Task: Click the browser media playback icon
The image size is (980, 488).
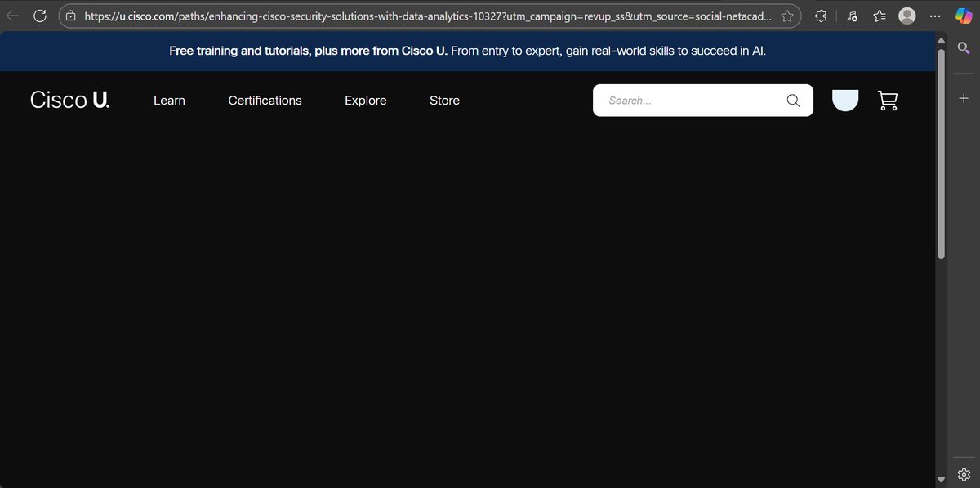Action: (852, 16)
